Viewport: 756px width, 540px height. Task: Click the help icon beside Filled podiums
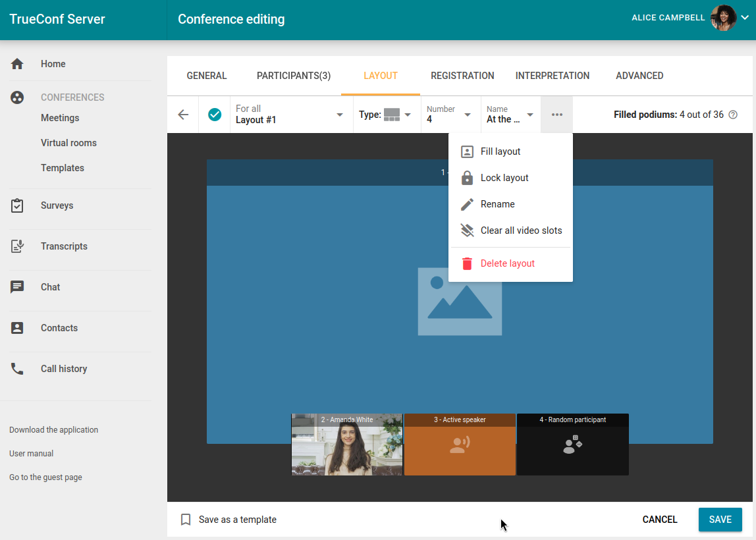(733, 115)
